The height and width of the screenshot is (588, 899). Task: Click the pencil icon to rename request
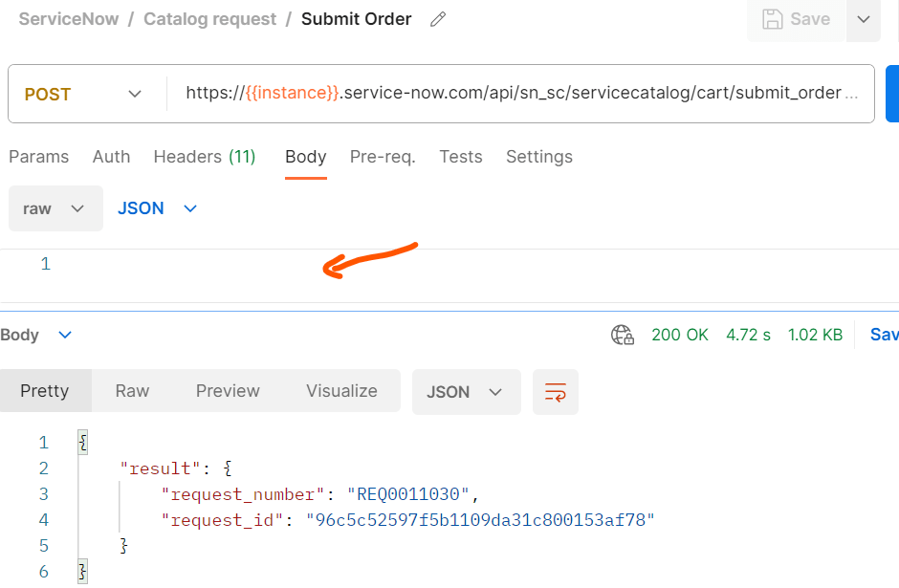click(x=438, y=19)
